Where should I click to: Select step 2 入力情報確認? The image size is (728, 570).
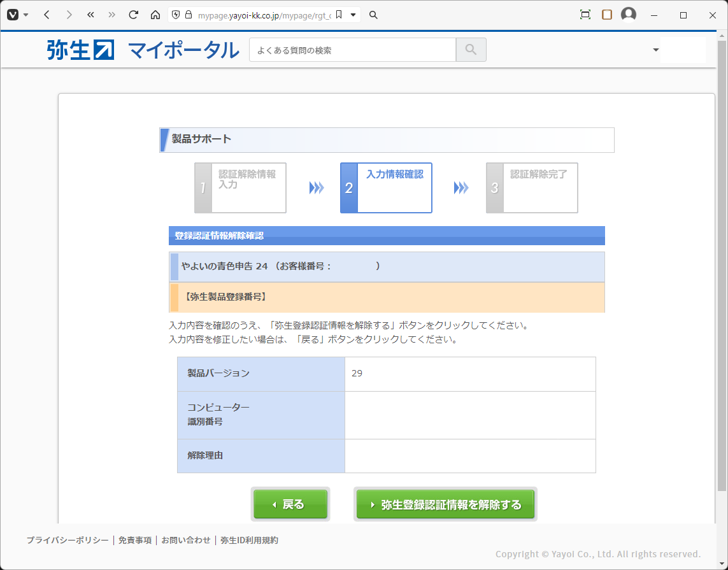[x=386, y=187]
